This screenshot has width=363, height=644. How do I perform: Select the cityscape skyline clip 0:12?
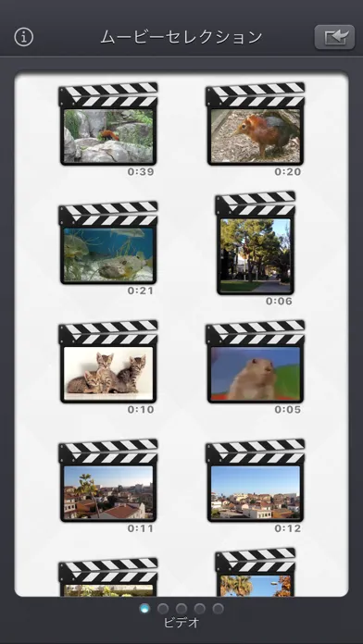[x=256, y=481]
